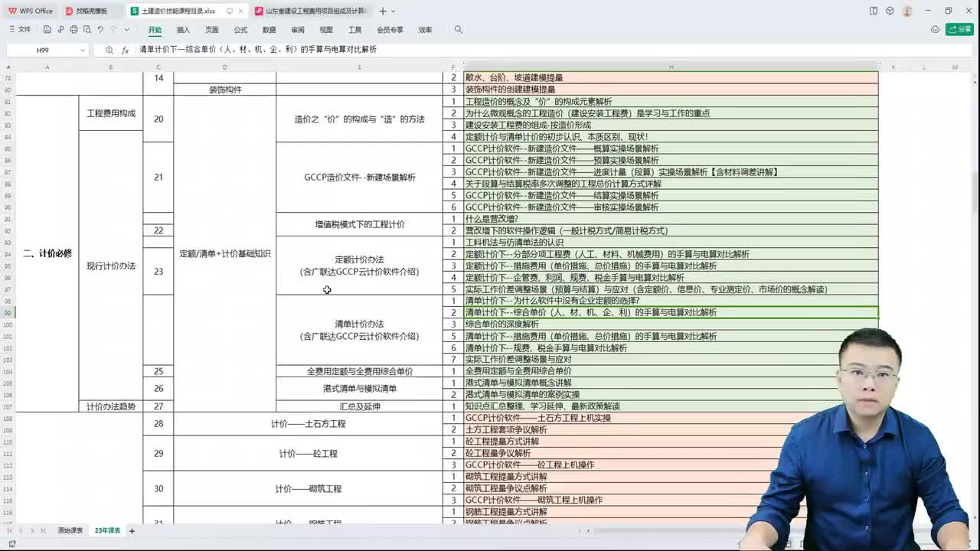Select cell 计价——砌筑工程

click(309, 488)
